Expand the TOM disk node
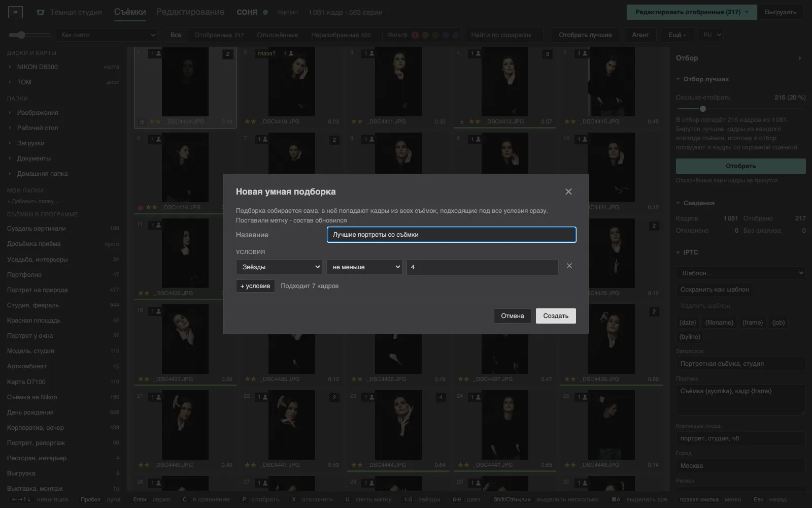The width and height of the screenshot is (812, 508). click(x=10, y=82)
